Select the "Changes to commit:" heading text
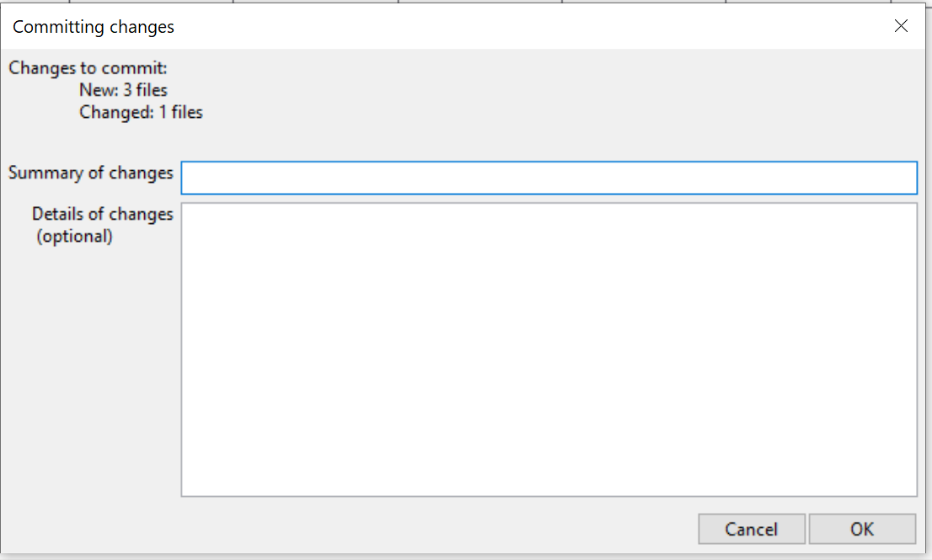Screen dimensions: 932x560 [88, 68]
